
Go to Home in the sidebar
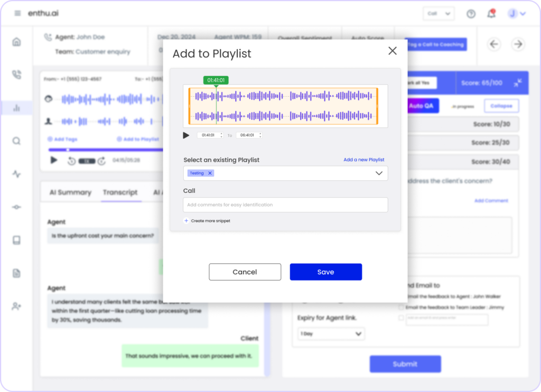point(16,42)
